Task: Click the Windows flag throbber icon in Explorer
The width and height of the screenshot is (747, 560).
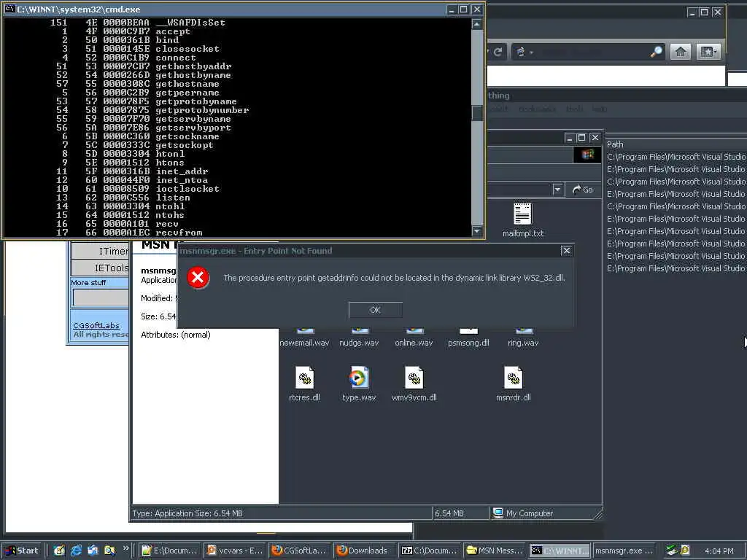Action: [587, 155]
